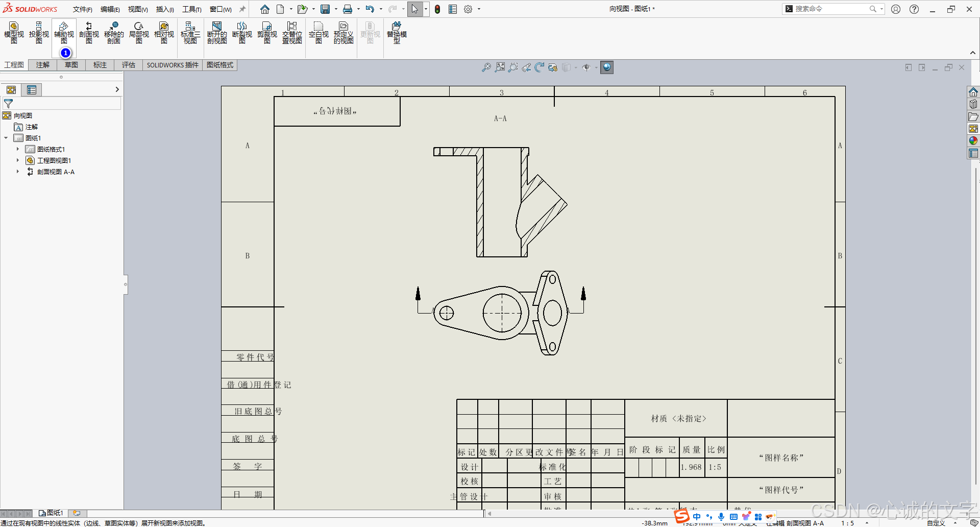Select the Predefined View tool (预定义的视图)
Image resolution: width=980 pixels, height=527 pixels.
pos(344,33)
